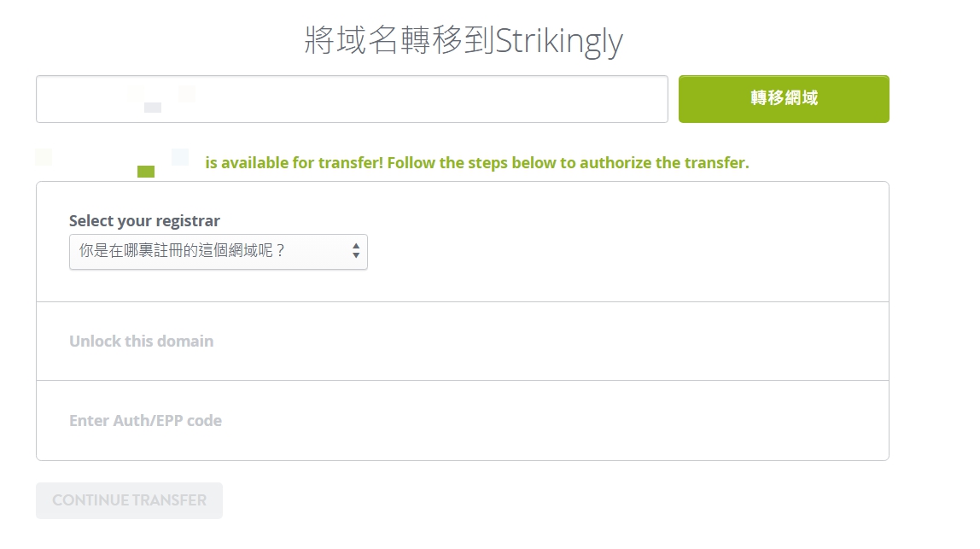Click the Unlock this domain row background
The width and height of the screenshot is (980, 549).
[x=550, y=342]
